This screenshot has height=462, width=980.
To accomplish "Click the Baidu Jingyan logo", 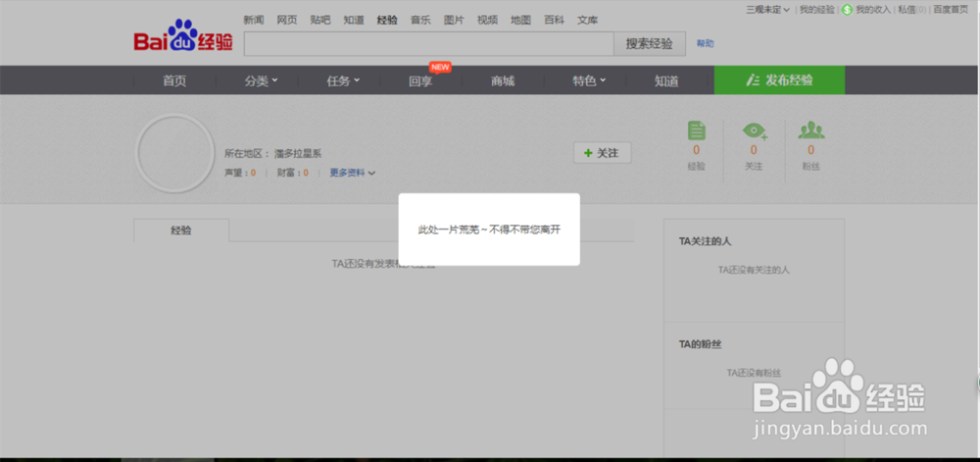I will 183,37.
